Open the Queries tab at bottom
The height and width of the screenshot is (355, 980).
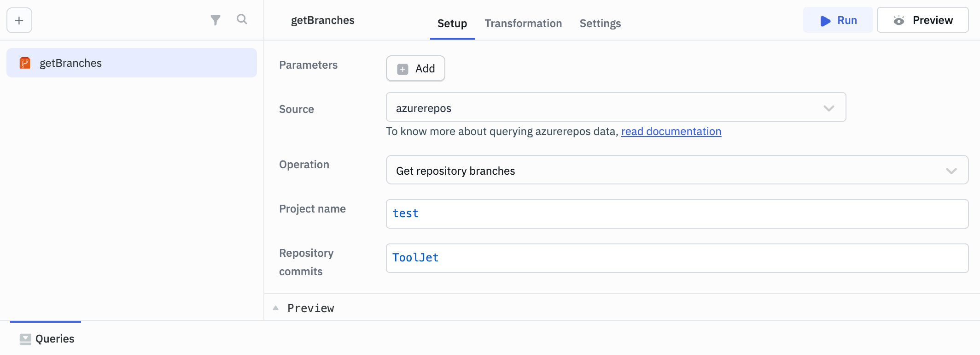(x=46, y=339)
